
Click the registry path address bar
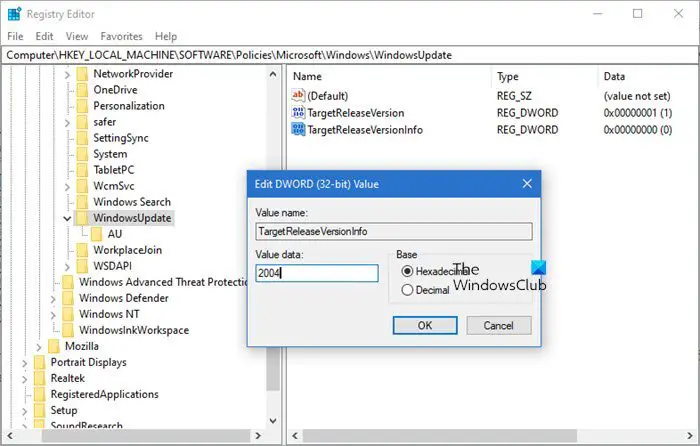click(350, 55)
